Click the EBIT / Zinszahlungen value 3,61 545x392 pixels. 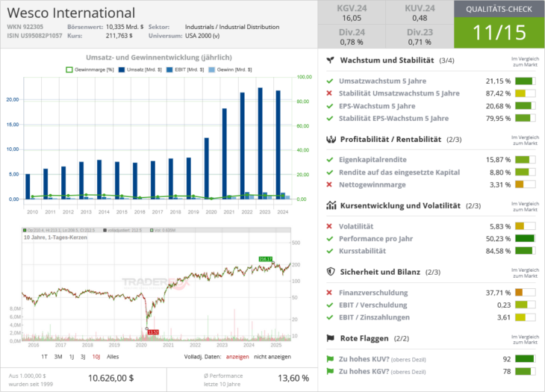pos(504,317)
